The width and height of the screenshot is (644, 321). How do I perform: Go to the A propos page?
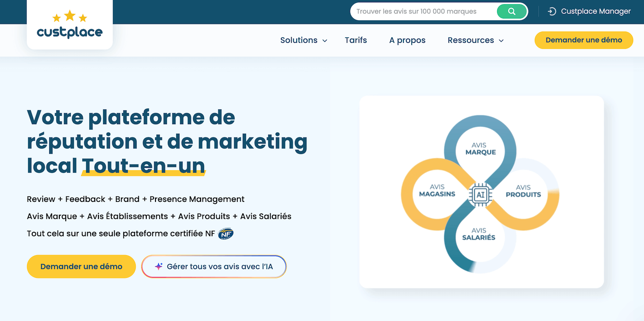[407, 40]
